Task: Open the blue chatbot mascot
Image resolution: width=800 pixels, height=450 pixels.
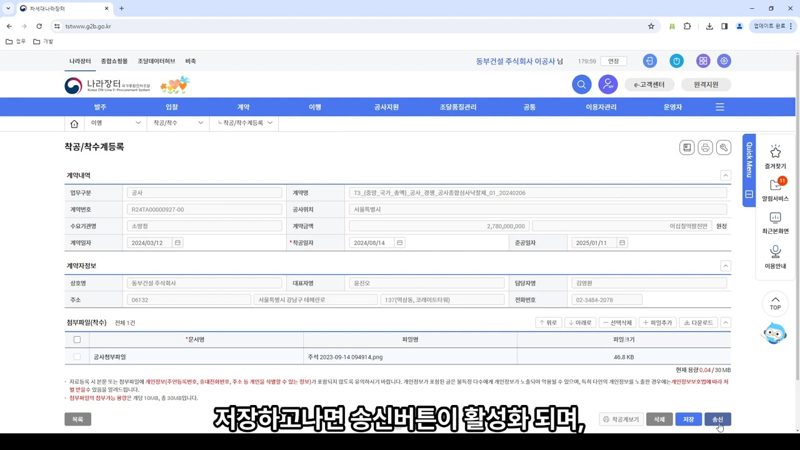Action: [774, 333]
